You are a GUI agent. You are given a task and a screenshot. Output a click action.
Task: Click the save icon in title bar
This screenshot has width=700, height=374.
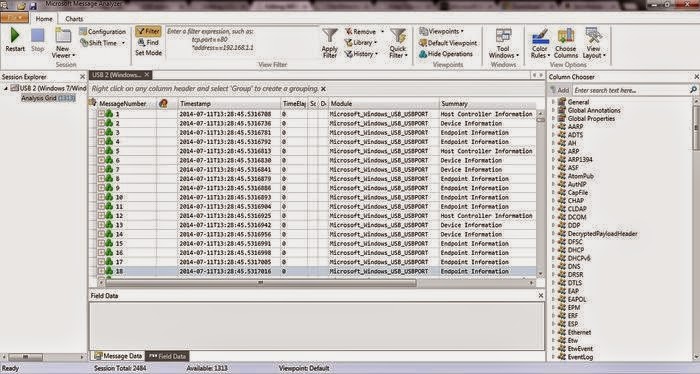[x=33, y=6]
